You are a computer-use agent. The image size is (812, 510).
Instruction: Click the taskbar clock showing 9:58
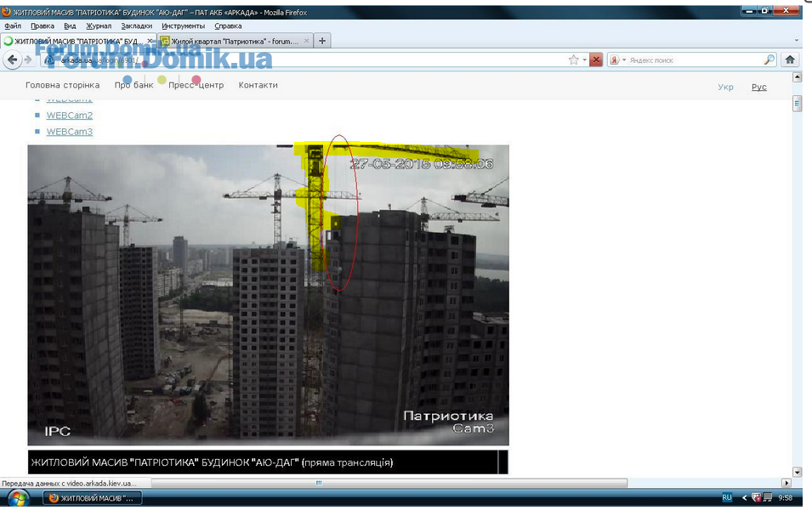click(785, 497)
